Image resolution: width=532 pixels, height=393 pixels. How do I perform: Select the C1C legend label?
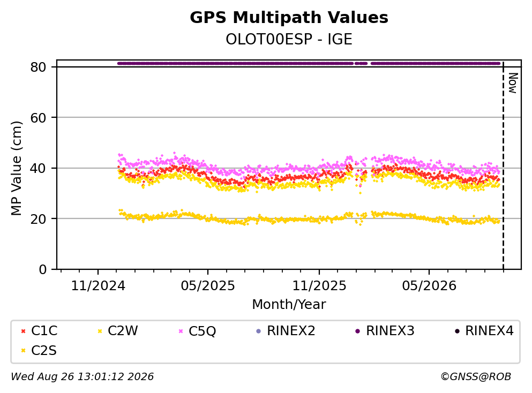[x=44, y=330]
